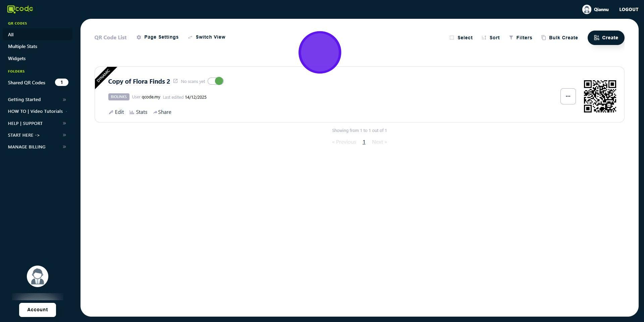Open Widgets in sidebar

17,58
